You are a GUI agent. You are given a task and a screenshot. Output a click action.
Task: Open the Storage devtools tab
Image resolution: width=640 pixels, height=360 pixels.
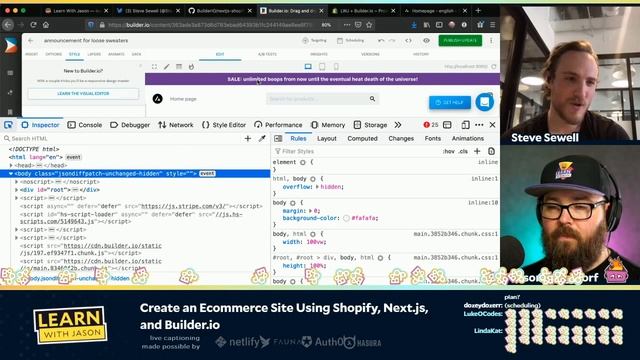click(371, 125)
